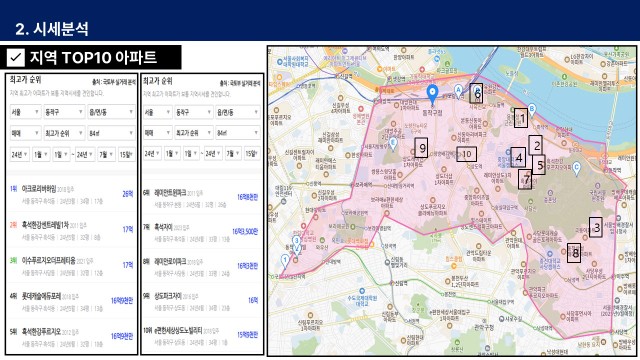Click the 동작구청 label on the map
640x360 pixels.
(x=432, y=112)
